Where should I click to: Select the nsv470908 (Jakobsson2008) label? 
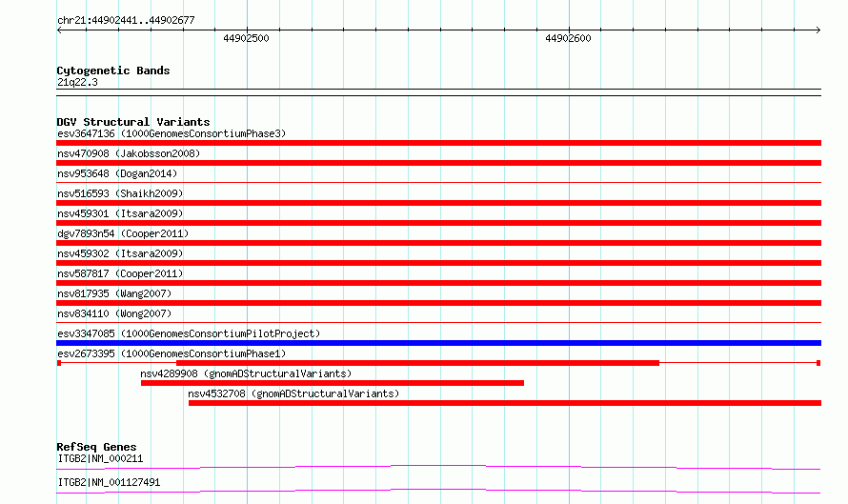coord(129,153)
